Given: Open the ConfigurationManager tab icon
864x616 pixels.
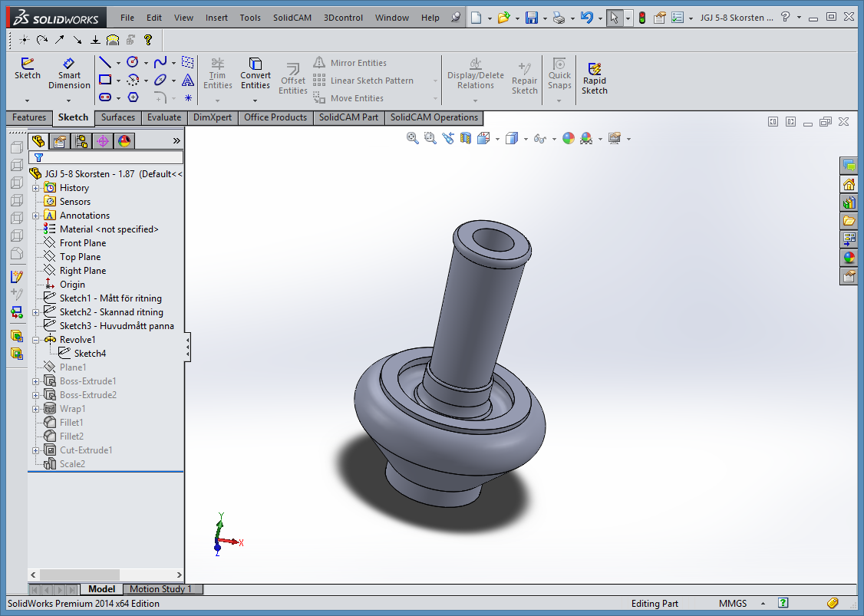Looking at the screenshot, I should [x=81, y=141].
